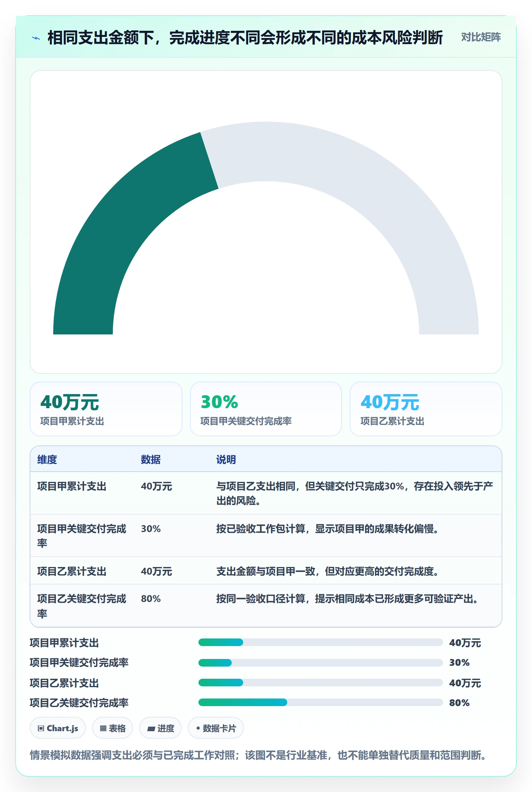
Task: Click the 说明 column header
Action: (226, 459)
